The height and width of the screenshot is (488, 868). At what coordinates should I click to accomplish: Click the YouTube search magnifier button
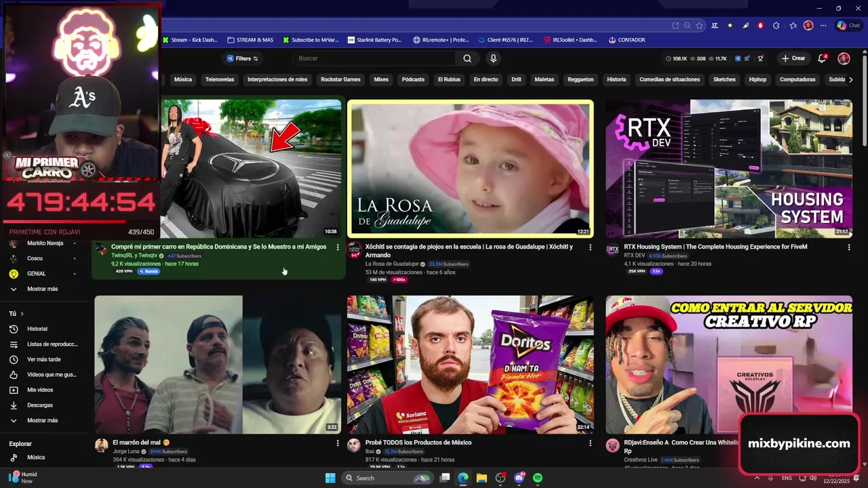(x=467, y=58)
